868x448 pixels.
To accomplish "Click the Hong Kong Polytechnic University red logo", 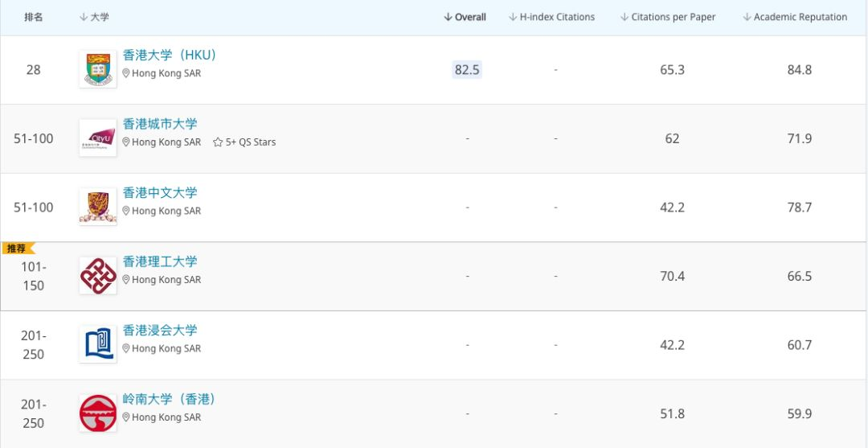I will point(98,276).
